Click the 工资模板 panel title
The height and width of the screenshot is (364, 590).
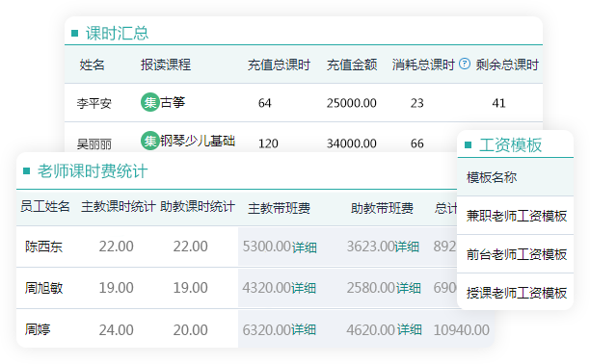[510, 144]
